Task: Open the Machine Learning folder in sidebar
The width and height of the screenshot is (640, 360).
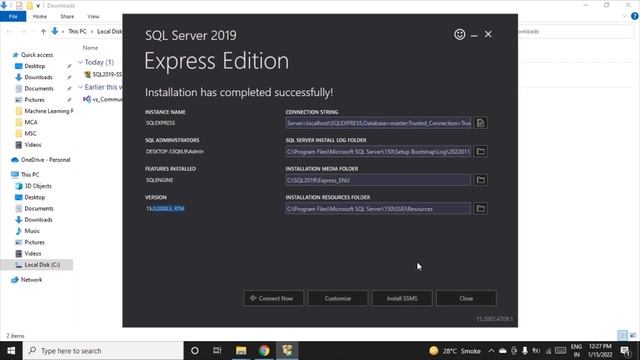Action: pos(49,111)
